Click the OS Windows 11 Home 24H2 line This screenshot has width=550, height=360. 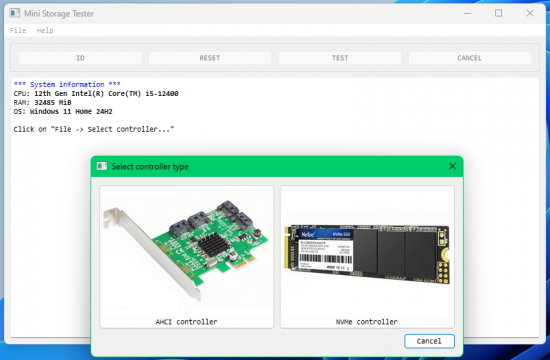pyautogui.click(x=63, y=112)
